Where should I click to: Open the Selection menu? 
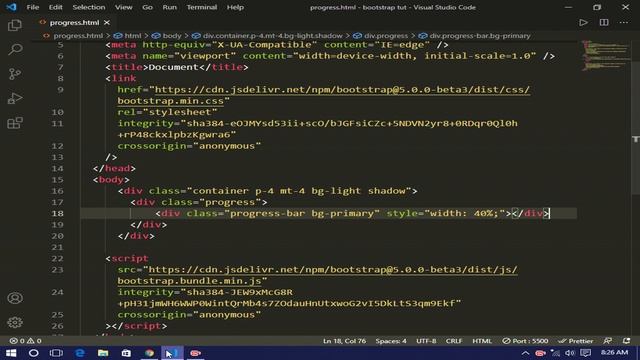click(x=89, y=7)
